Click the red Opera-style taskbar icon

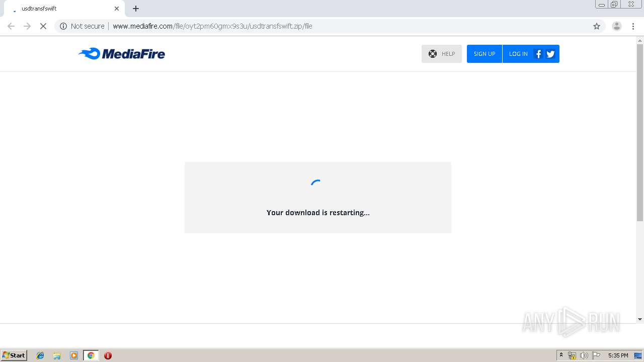[x=108, y=355]
